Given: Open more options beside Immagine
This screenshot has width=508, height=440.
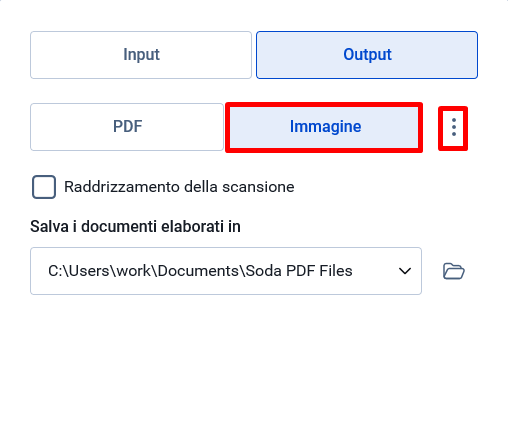Looking at the screenshot, I should [x=453, y=127].
